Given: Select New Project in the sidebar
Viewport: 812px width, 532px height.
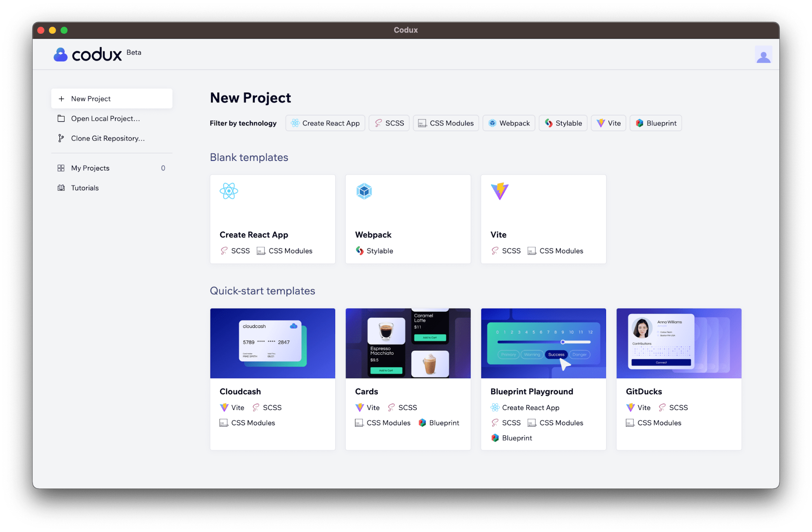Looking at the screenshot, I should point(111,98).
